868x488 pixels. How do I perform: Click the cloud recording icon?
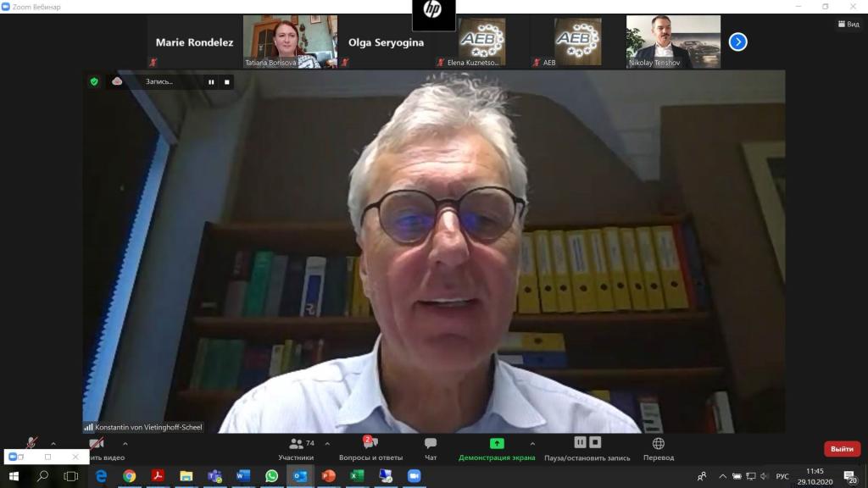tap(117, 81)
